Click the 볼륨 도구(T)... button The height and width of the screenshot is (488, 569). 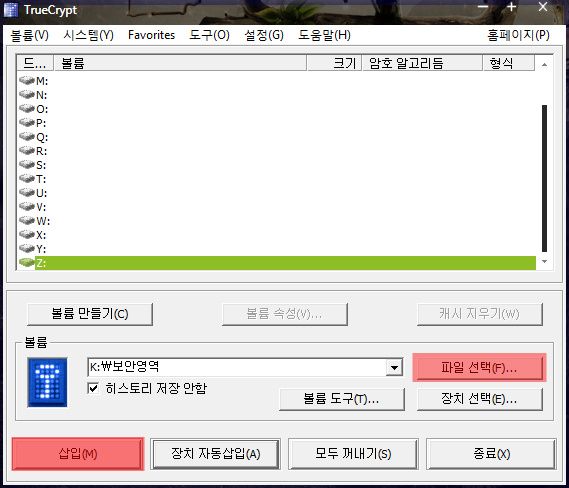(x=341, y=399)
